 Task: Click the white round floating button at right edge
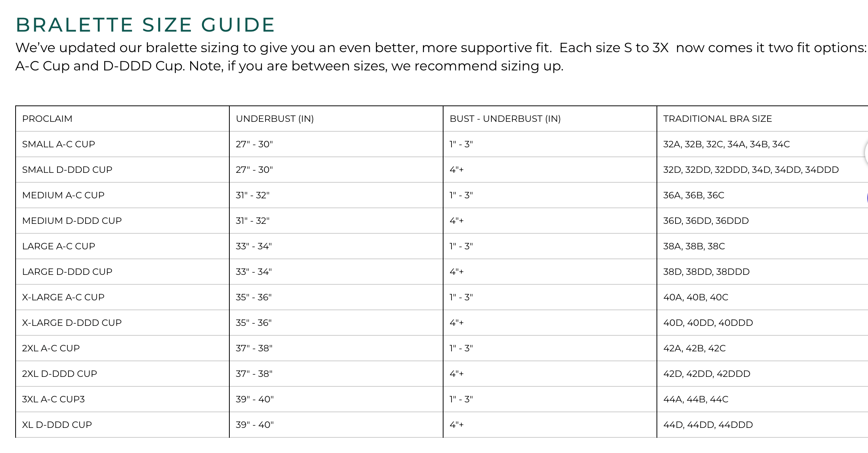866,153
